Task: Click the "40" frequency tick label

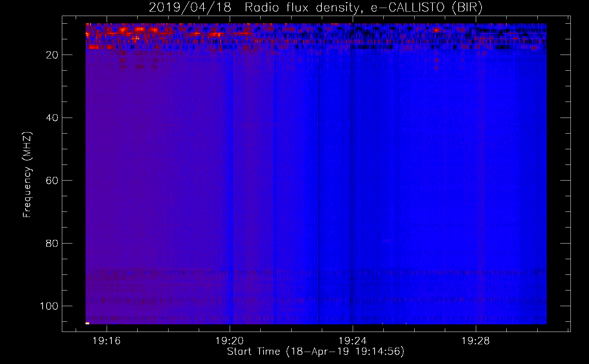Action: coord(52,118)
